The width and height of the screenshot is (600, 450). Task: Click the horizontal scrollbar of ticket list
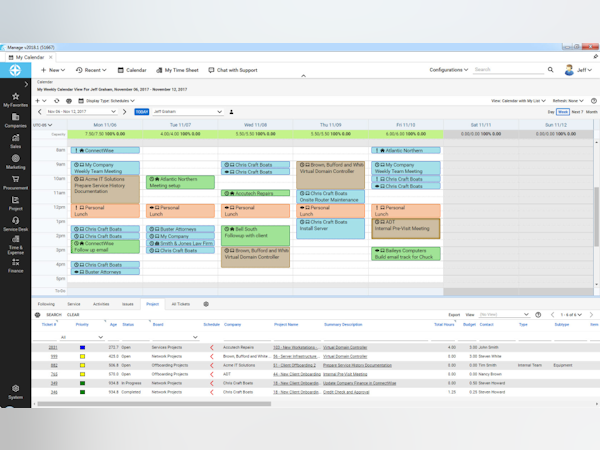click(154, 404)
